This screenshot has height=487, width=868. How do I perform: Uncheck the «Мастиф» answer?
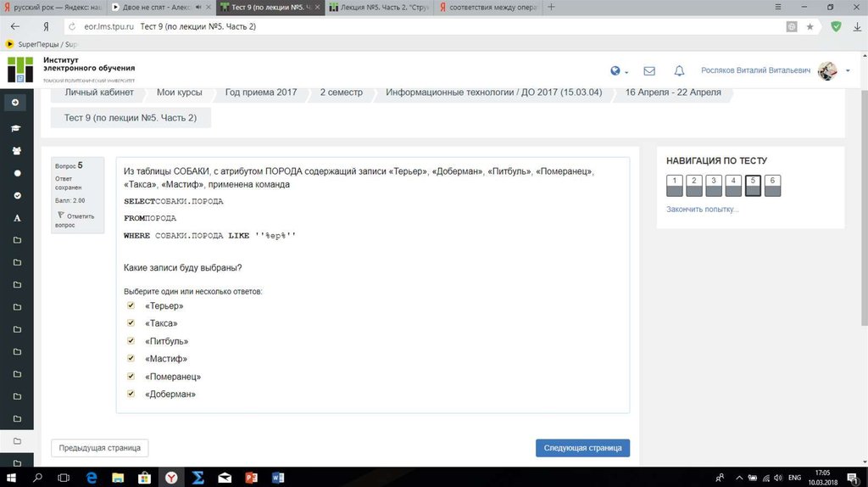(131, 358)
